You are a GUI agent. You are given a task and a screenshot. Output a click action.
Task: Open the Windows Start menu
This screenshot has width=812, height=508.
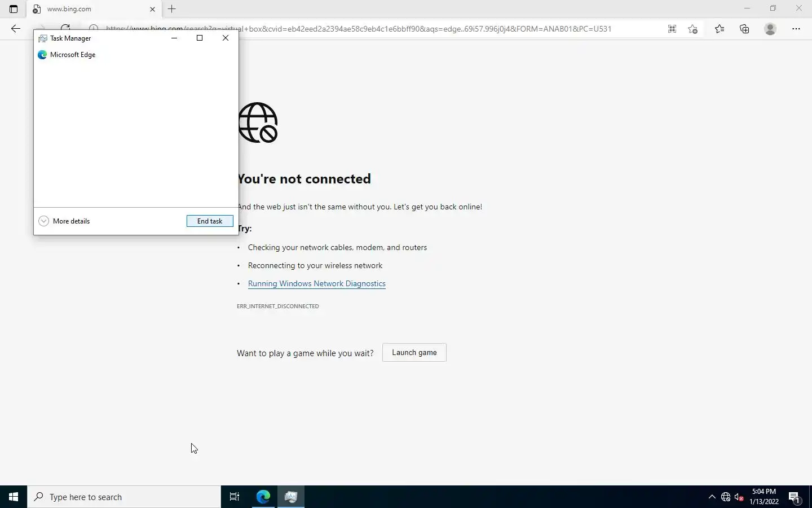tap(14, 497)
